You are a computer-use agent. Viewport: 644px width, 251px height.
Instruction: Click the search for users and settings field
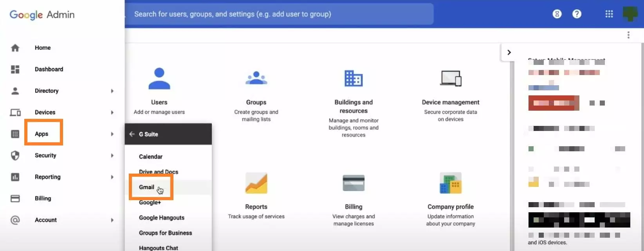tap(279, 14)
